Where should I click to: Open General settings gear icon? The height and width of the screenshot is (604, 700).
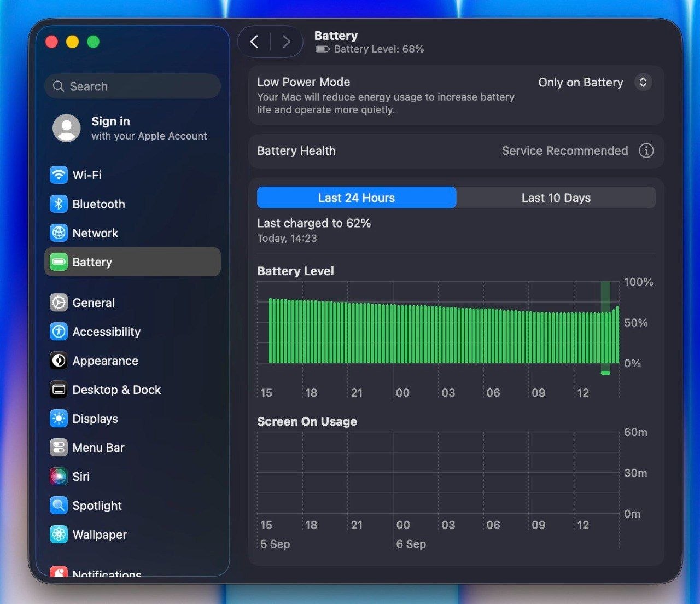pos(59,303)
